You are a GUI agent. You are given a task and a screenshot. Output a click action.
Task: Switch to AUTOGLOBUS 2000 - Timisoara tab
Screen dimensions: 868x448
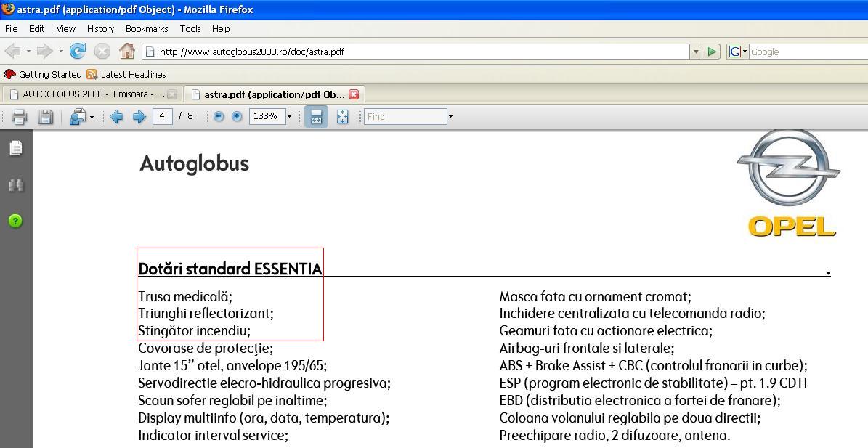(x=92, y=94)
